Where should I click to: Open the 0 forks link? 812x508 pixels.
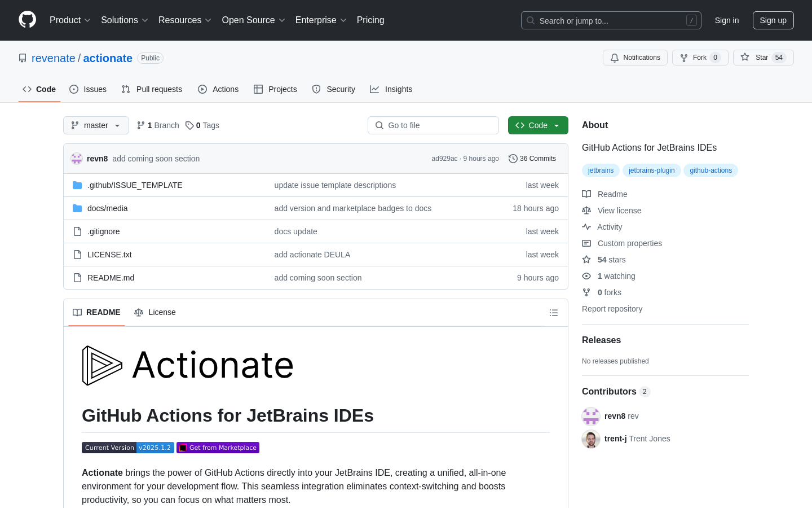(602, 292)
